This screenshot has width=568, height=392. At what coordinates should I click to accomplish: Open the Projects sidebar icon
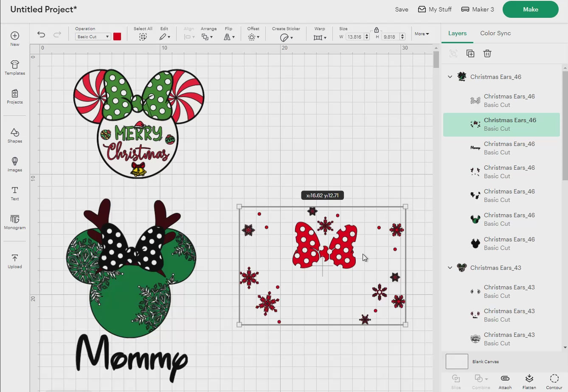pos(15,96)
